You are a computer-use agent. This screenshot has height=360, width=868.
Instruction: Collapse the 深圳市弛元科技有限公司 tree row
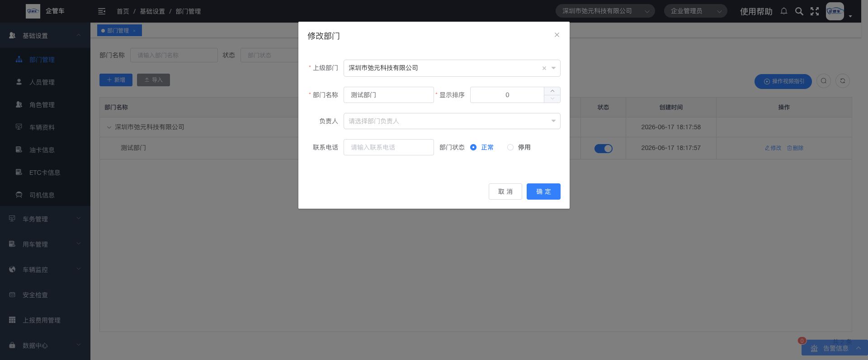click(109, 127)
